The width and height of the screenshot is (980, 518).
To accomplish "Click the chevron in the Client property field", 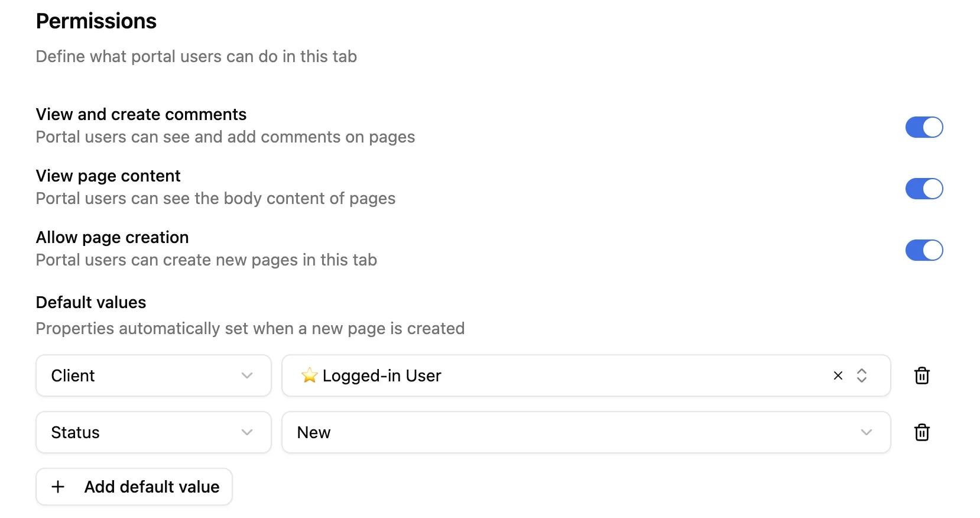I will (247, 375).
